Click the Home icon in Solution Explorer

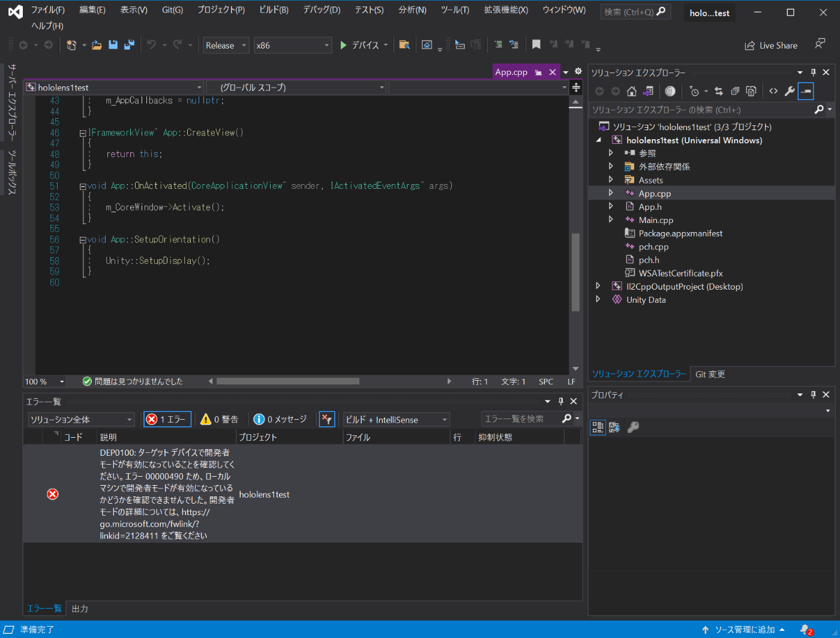coord(631,91)
